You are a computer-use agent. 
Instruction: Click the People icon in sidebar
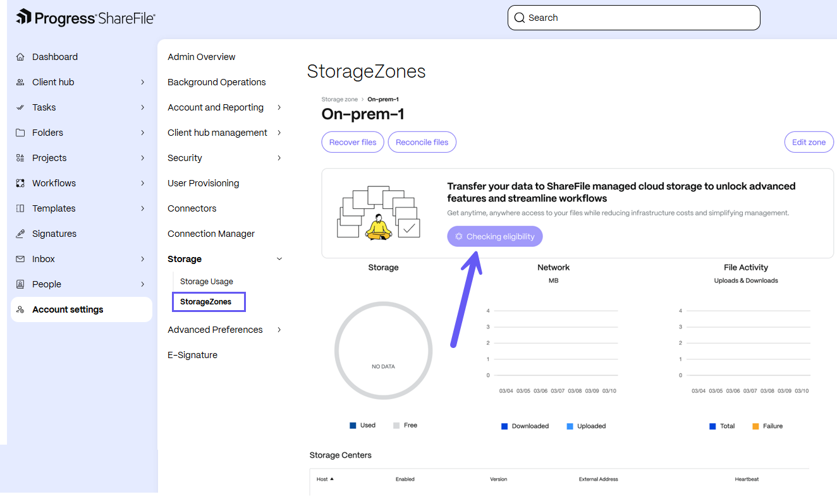[20, 284]
